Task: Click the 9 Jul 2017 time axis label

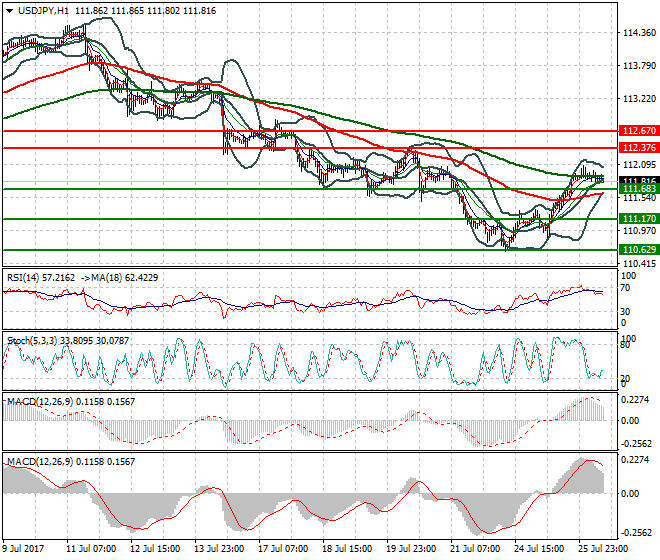Action: [23, 549]
